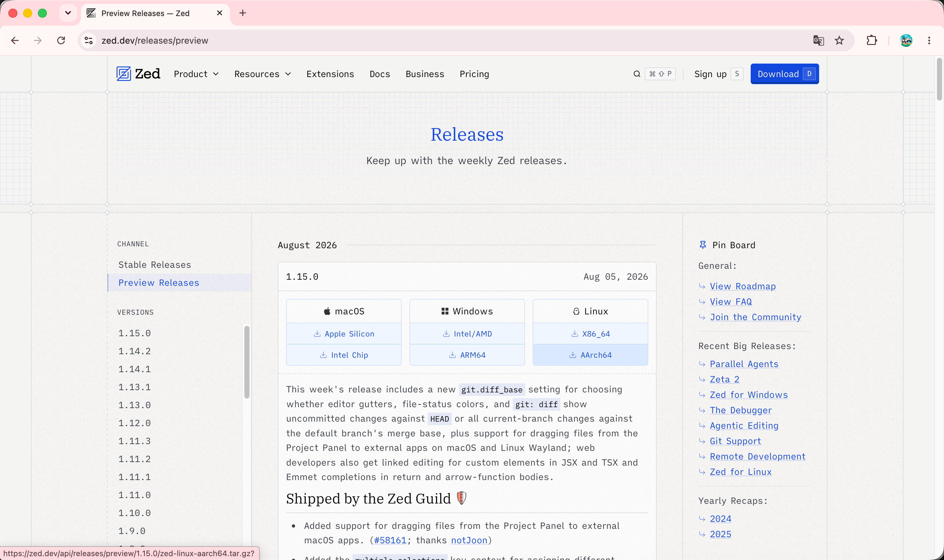Viewport: 944px width, 560px height.
Task: Click the Apple logo in macOS header
Action: coord(327,311)
